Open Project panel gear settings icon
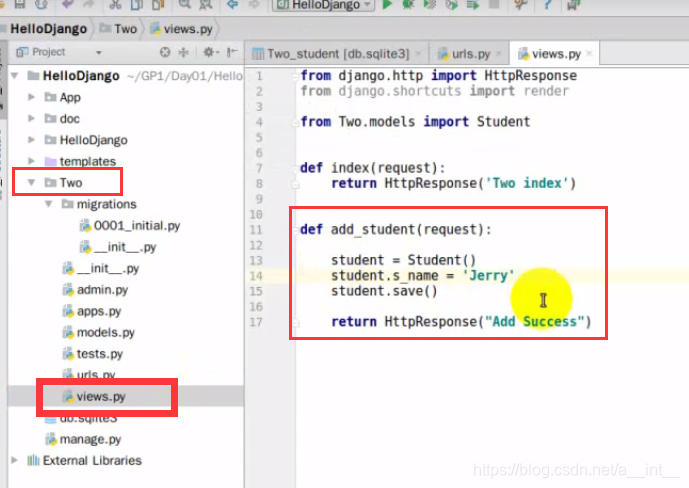 [x=210, y=52]
